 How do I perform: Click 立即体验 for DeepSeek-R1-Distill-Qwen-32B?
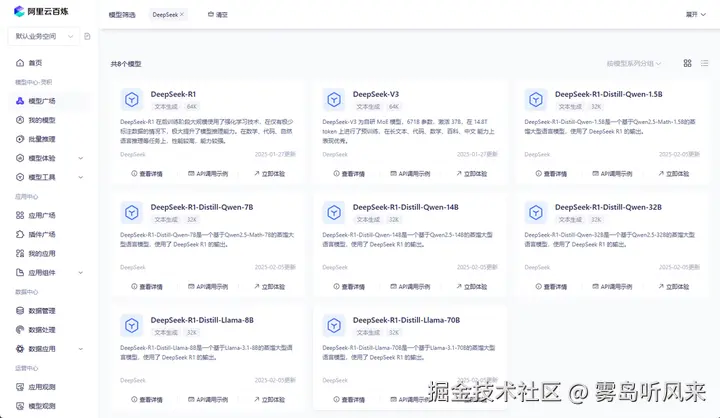[x=674, y=287]
